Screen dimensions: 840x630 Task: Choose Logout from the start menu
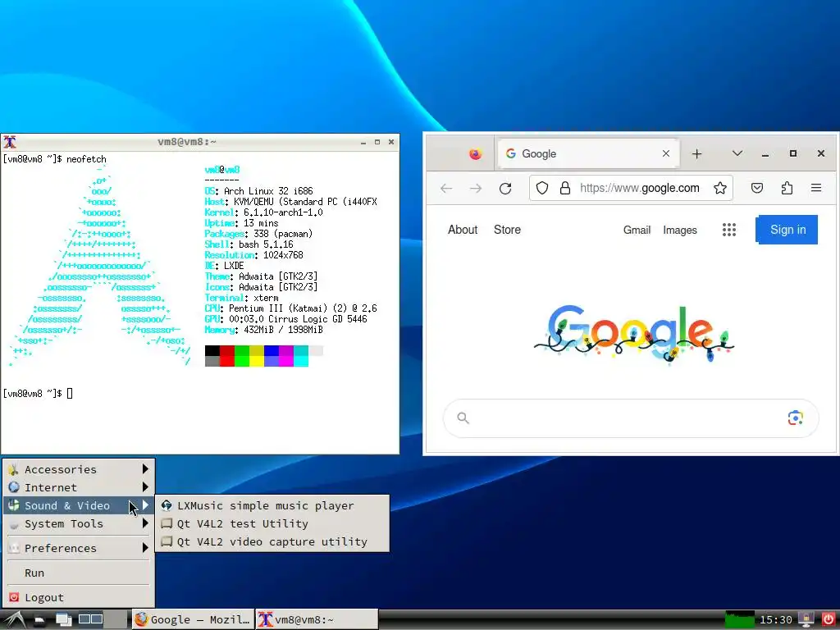coord(79,597)
